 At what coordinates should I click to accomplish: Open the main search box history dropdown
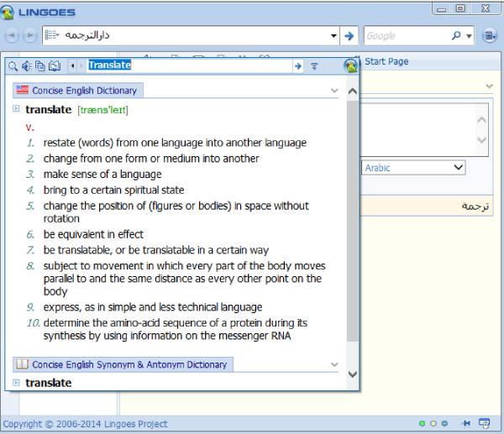(333, 37)
